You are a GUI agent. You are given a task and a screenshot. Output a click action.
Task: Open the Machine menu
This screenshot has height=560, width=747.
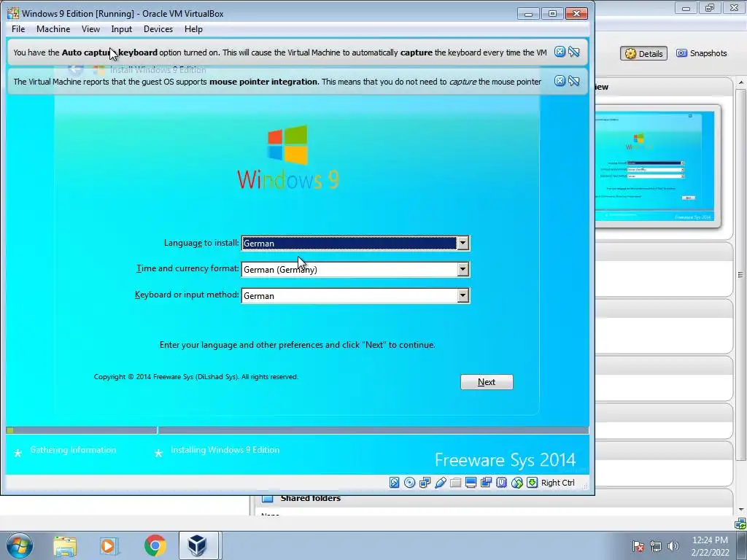tap(53, 29)
